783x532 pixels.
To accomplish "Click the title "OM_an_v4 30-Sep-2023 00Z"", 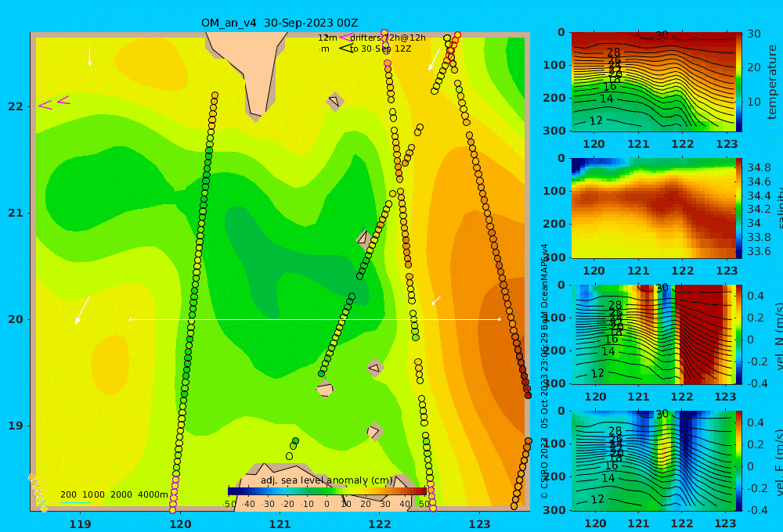I will tap(280, 23).
